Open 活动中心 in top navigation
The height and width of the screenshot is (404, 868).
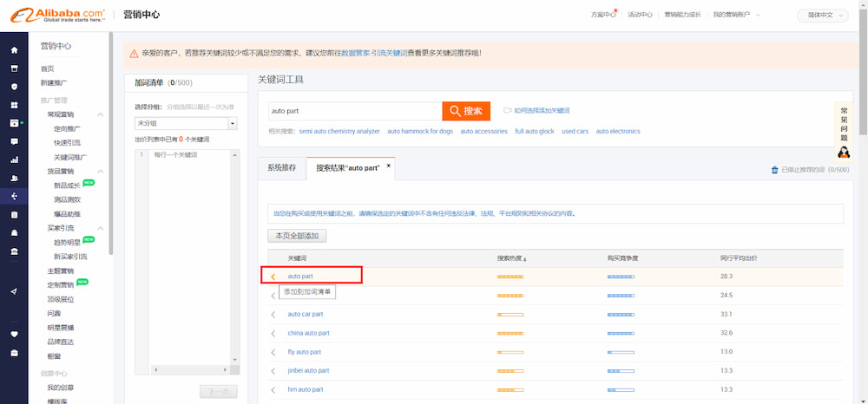[640, 15]
